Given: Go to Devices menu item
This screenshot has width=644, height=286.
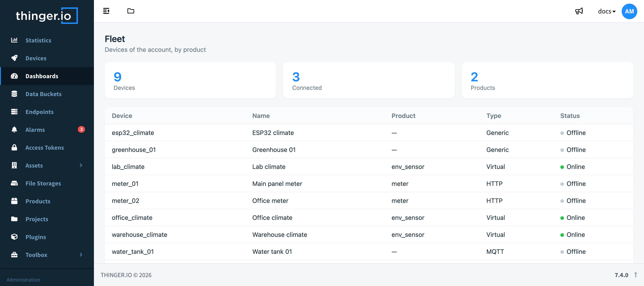Looking at the screenshot, I should coord(47,58).
